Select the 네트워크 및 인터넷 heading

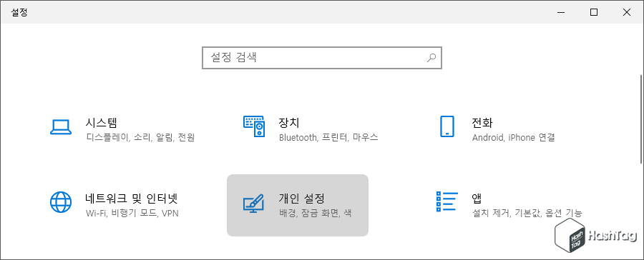coord(132,199)
